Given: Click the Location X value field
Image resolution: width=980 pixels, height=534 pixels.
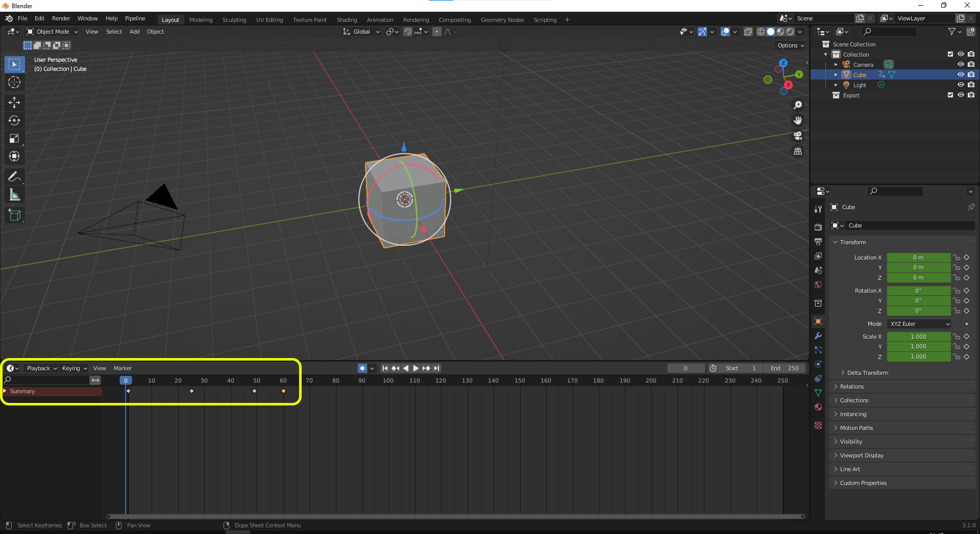Looking at the screenshot, I should tap(918, 258).
